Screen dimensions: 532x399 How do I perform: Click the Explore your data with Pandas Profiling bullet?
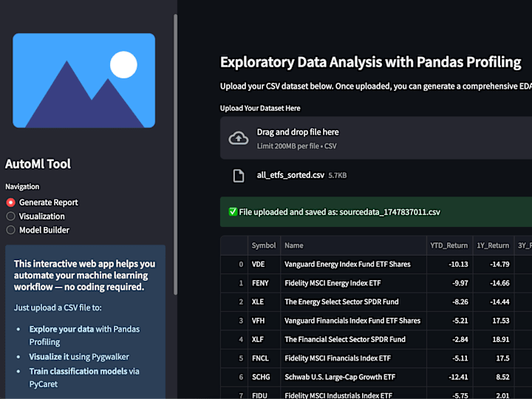(84, 335)
